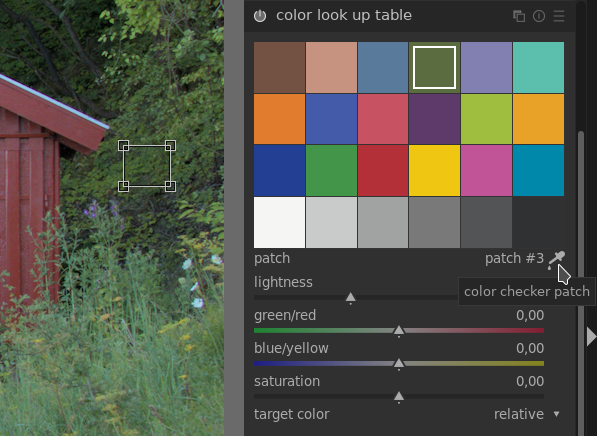Select the medium gray patch
This screenshot has width=597, height=436.
(434, 222)
